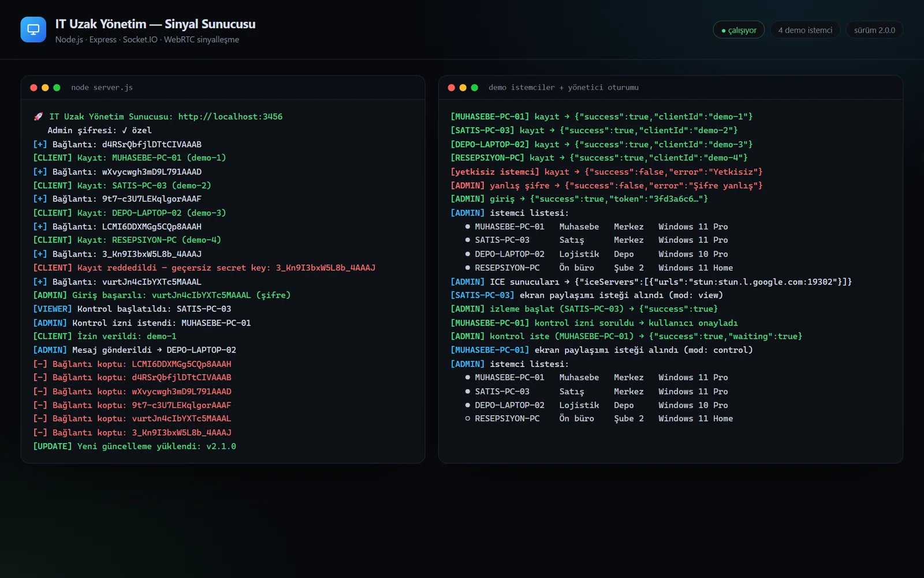Select line 'Kayıt: SATIS-PC-03 (demo-2)'
Image resolution: width=924 pixels, height=578 pixels.
pyautogui.click(x=122, y=186)
